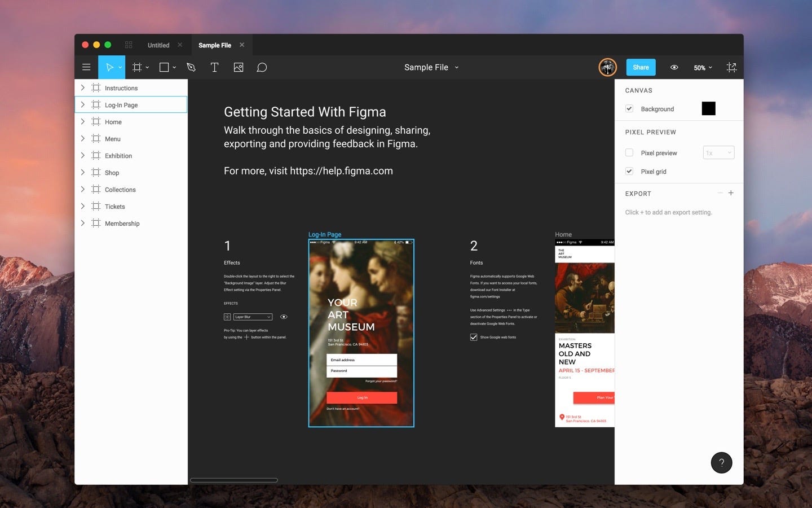This screenshot has height=508, width=812.
Task: Click the blue Share button
Action: coord(641,67)
